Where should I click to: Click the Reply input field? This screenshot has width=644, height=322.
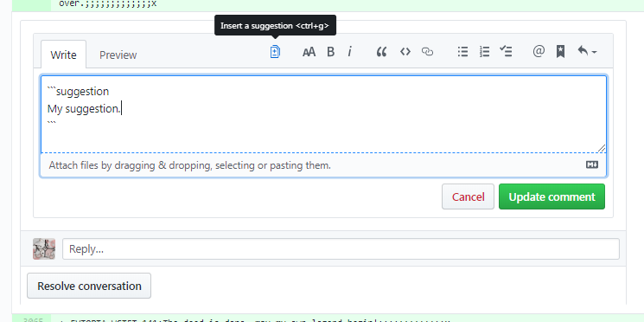coord(341,248)
